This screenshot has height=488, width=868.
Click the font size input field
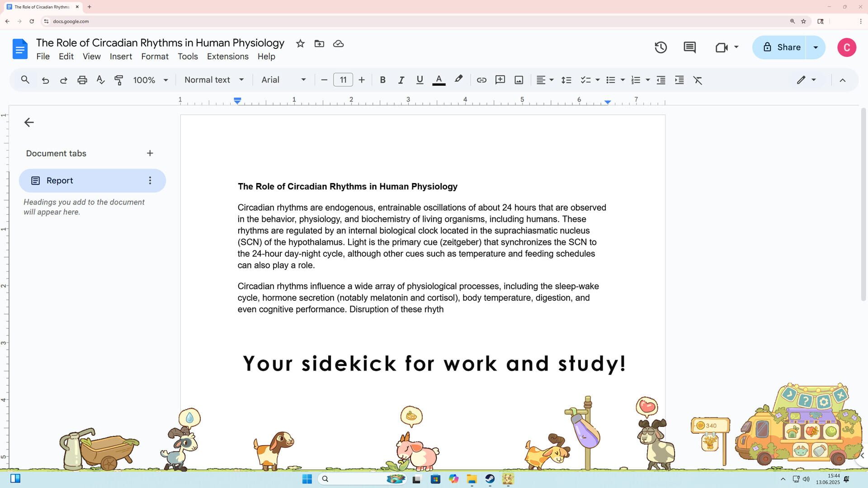[x=343, y=80]
